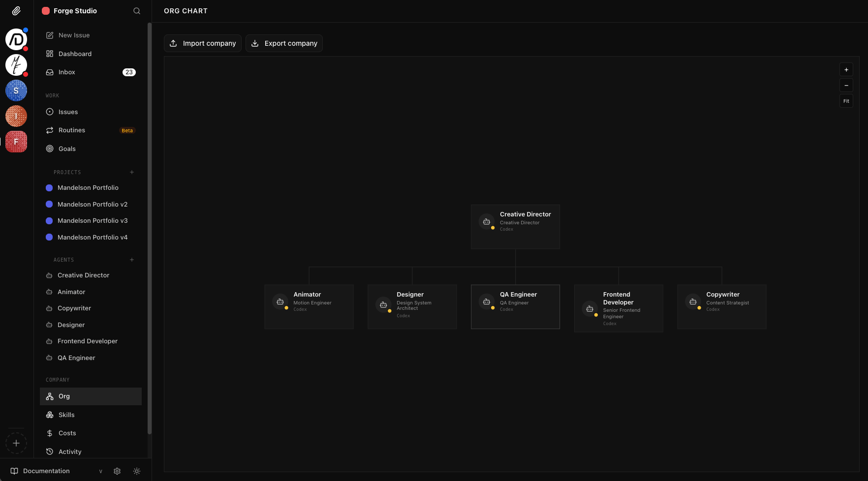Open the QA Engineer agent
Viewport: 868px width, 481px height.
(76, 358)
